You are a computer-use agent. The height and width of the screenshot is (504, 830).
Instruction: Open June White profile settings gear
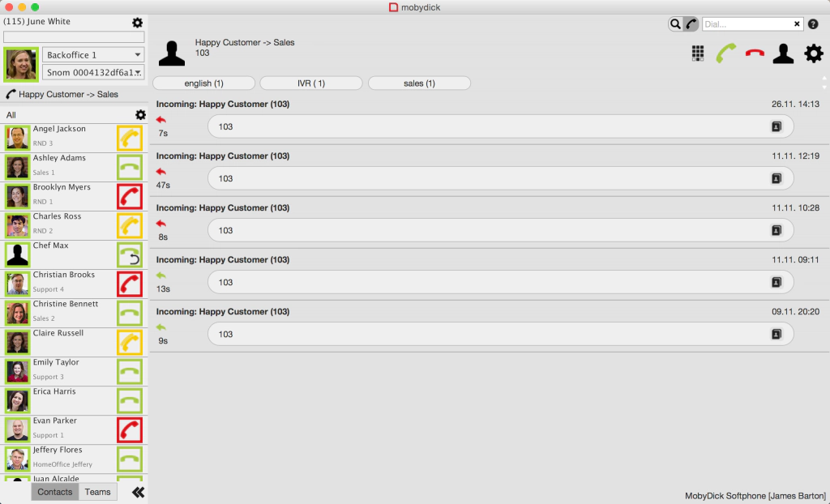(x=137, y=23)
